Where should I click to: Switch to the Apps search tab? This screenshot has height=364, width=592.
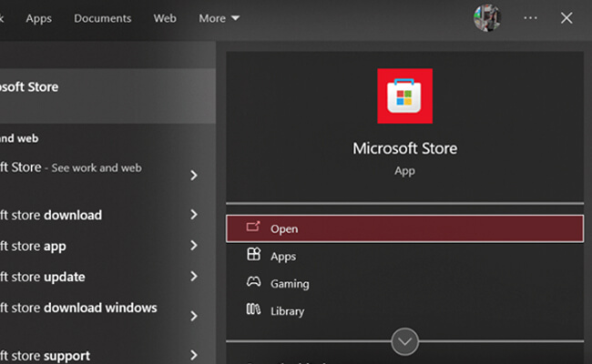click(38, 18)
